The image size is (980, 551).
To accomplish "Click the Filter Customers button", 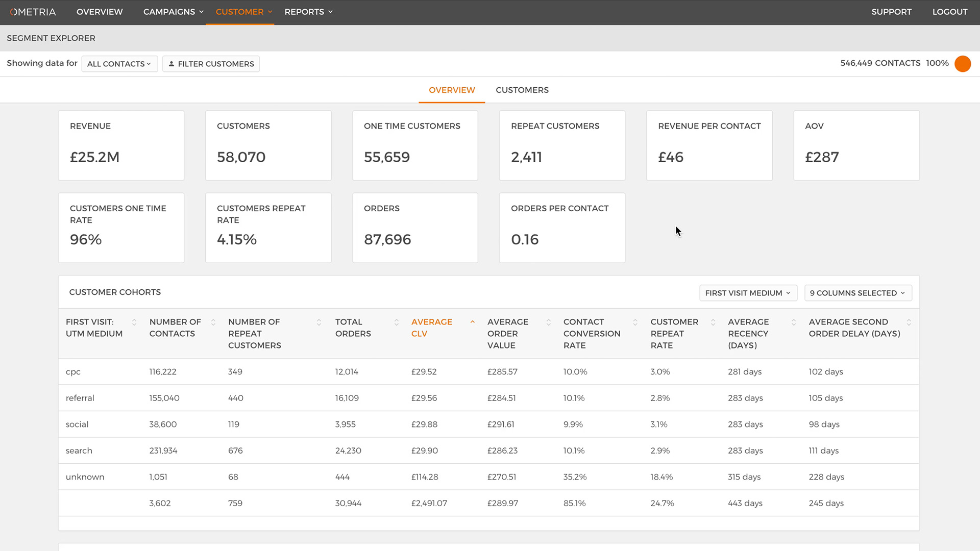I will (211, 64).
